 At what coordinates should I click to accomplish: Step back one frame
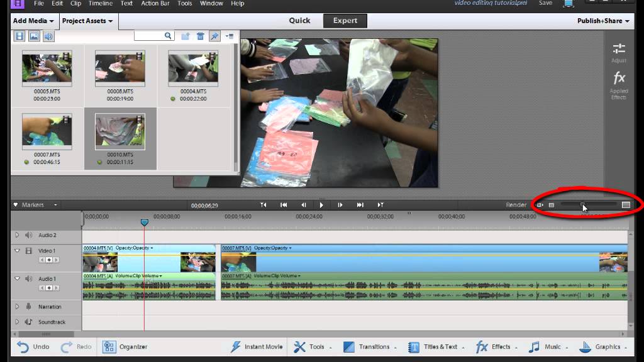pyautogui.click(x=304, y=205)
